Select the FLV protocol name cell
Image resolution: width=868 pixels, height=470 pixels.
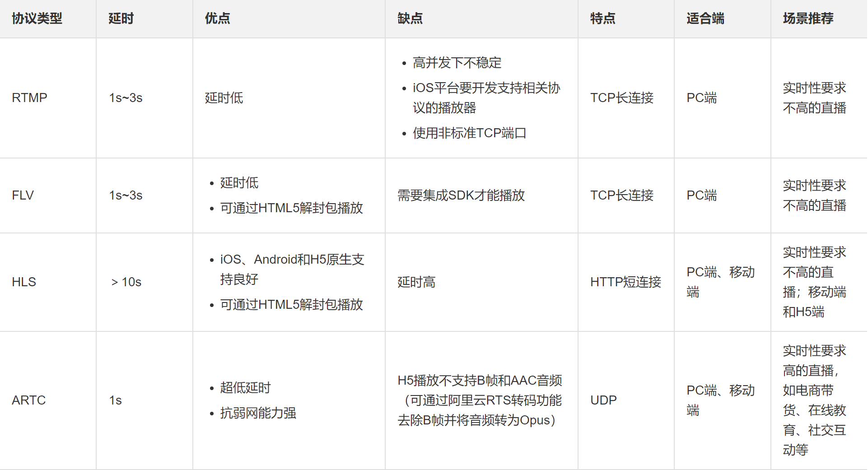pyautogui.click(x=22, y=195)
